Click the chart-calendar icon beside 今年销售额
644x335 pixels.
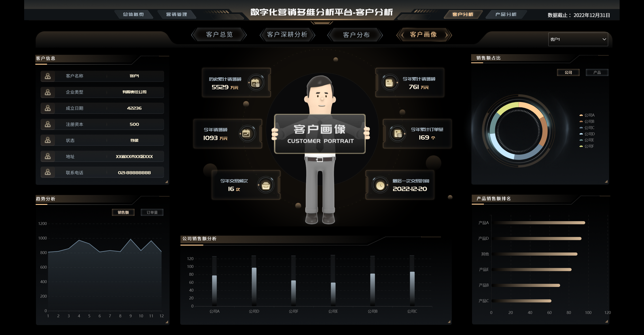[246, 134]
